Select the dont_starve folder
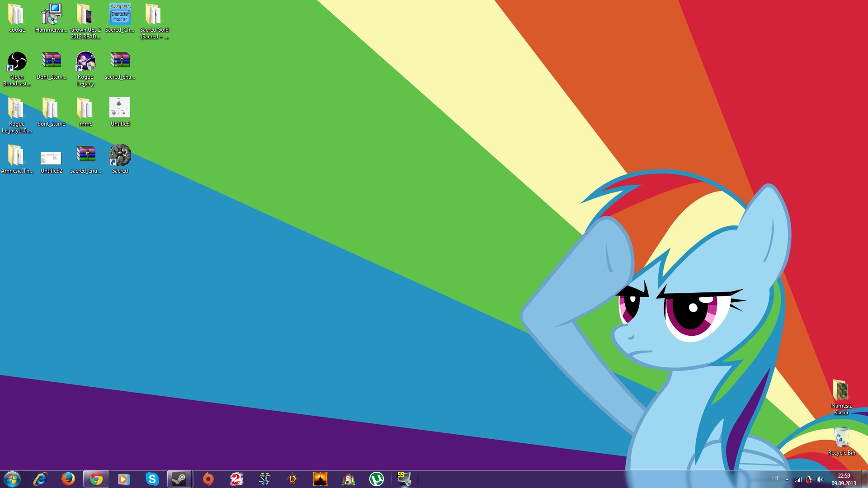Viewport: 868px width, 488px height. [51, 113]
